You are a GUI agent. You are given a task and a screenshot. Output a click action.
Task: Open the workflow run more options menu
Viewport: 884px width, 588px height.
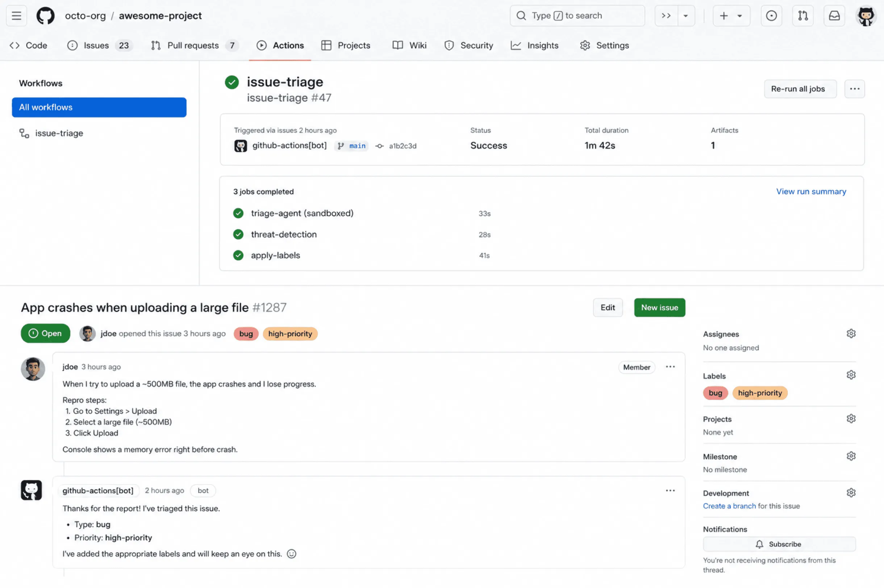tap(854, 89)
